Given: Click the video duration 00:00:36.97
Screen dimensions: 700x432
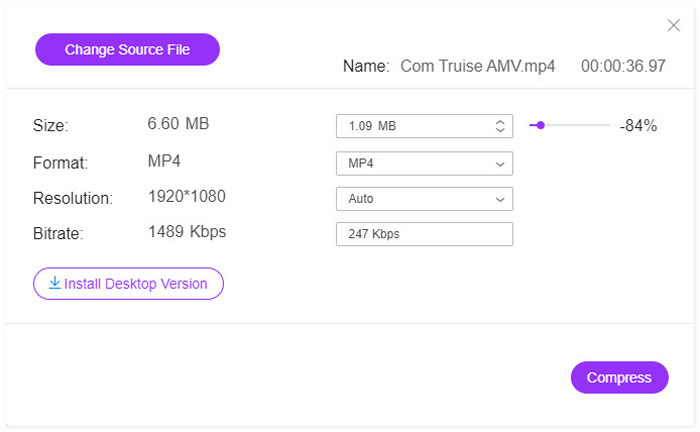Looking at the screenshot, I should point(623,66).
